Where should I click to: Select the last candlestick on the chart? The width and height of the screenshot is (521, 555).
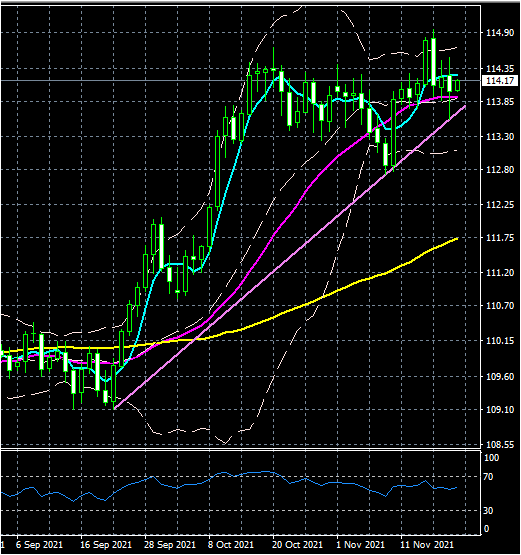(x=458, y=85)
